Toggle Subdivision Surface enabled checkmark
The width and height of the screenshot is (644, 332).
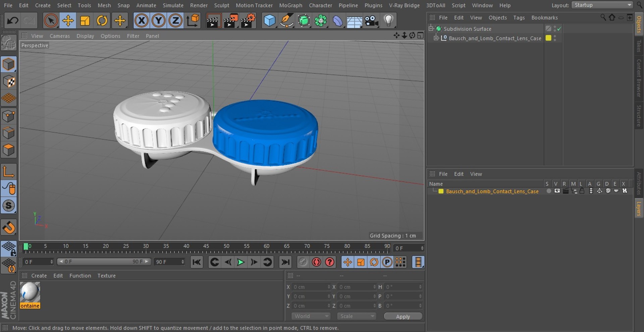559,29
